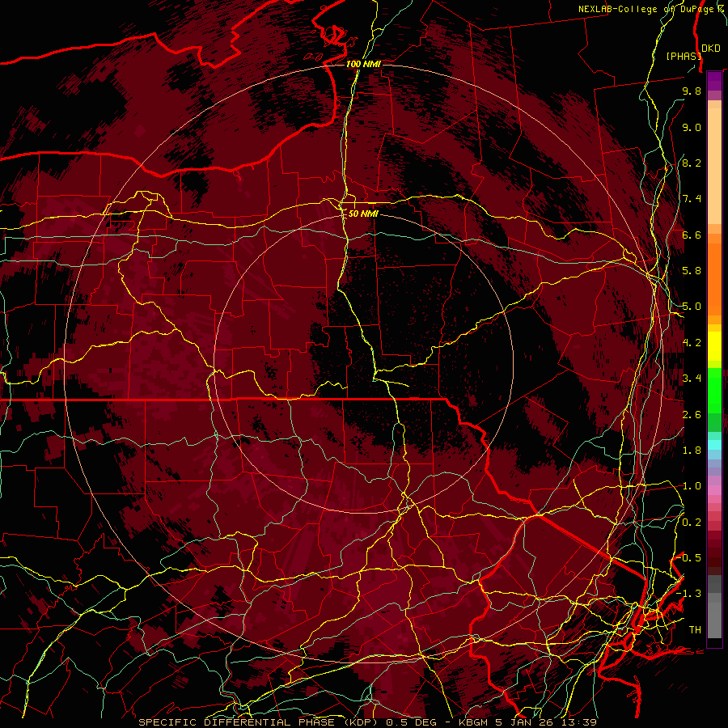The height and width of the screenshot is (728, 728).
Task: Click the 5.8 legend value
Action: 692,271
